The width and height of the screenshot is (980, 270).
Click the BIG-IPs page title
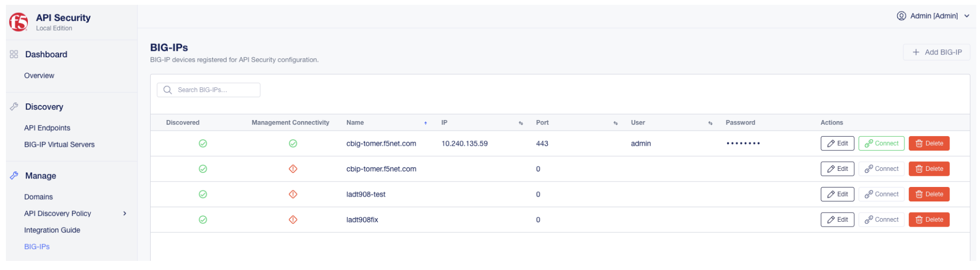pyautogui.click(x=169, y=48)
